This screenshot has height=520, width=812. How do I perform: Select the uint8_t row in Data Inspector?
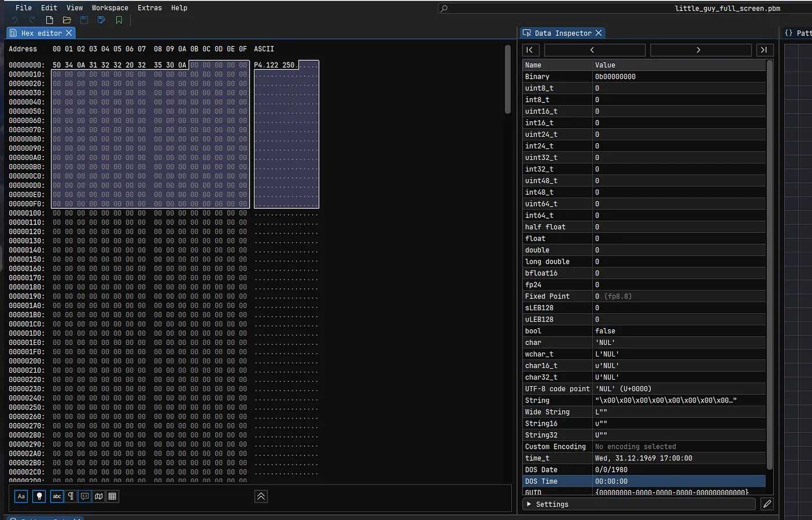[644, 88]
